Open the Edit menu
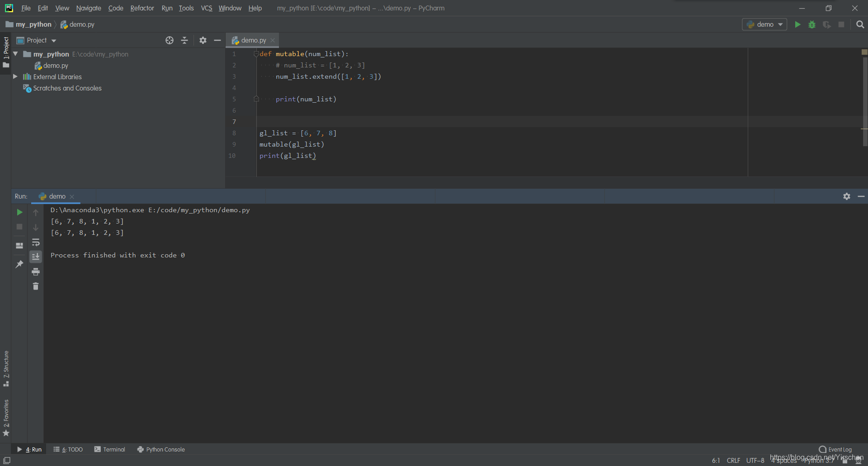868x466 pixels. click(x=43, y=8)
